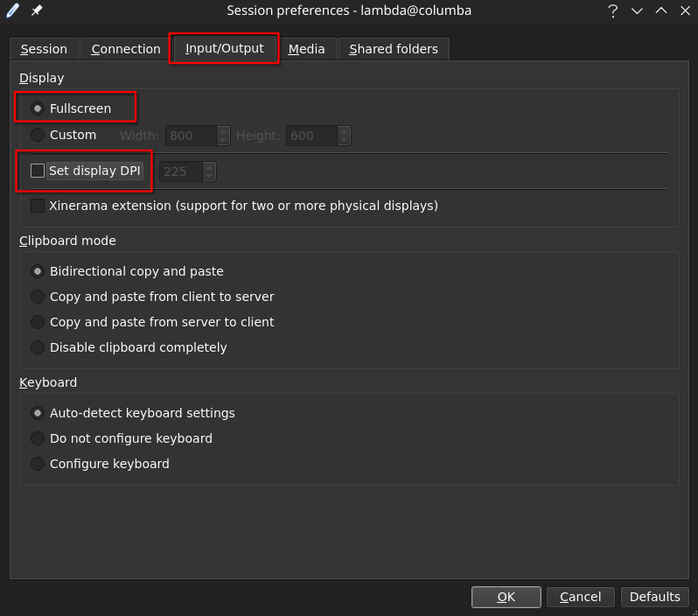Click the Width spinbox field
Image resolution: width=698 pixels, height=616 pixels.
(x=190, y=136)
